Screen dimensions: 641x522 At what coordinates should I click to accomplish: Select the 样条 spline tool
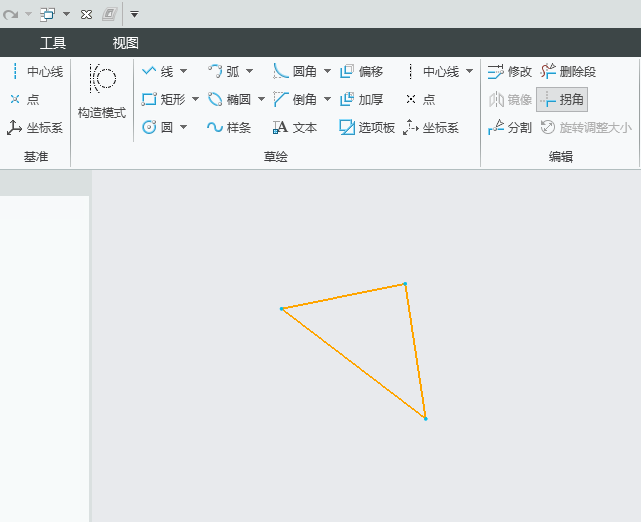(229, 128)
